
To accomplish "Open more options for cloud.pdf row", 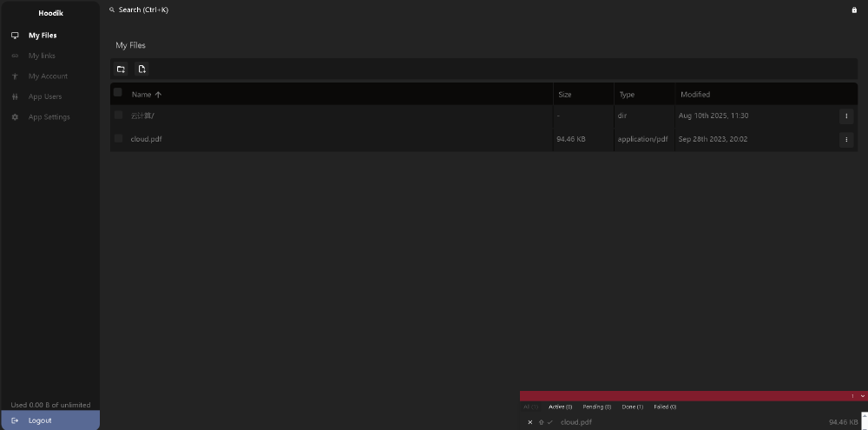I will (845, 139).
